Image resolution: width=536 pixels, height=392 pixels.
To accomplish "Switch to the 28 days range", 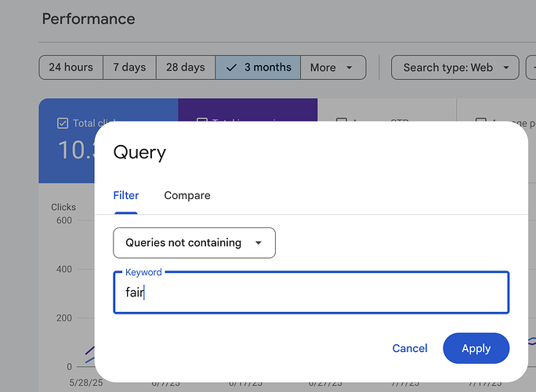I will pyautogui.click(x=186, y=67).
